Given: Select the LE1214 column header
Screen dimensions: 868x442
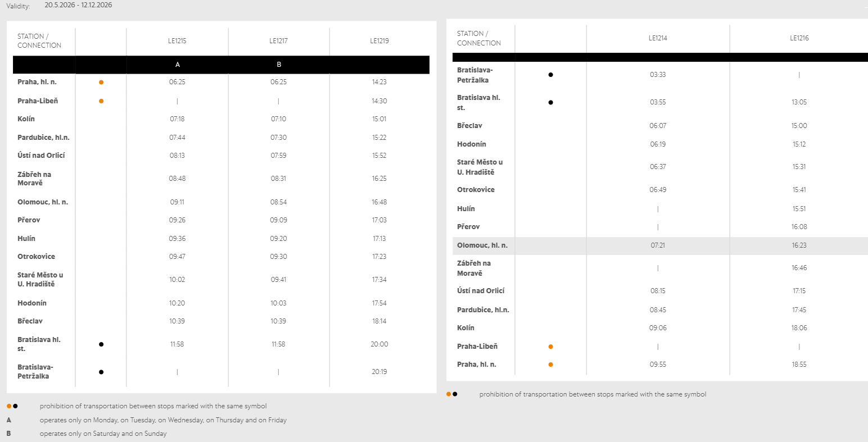Looking at the screenshot, I should point(658,38).
